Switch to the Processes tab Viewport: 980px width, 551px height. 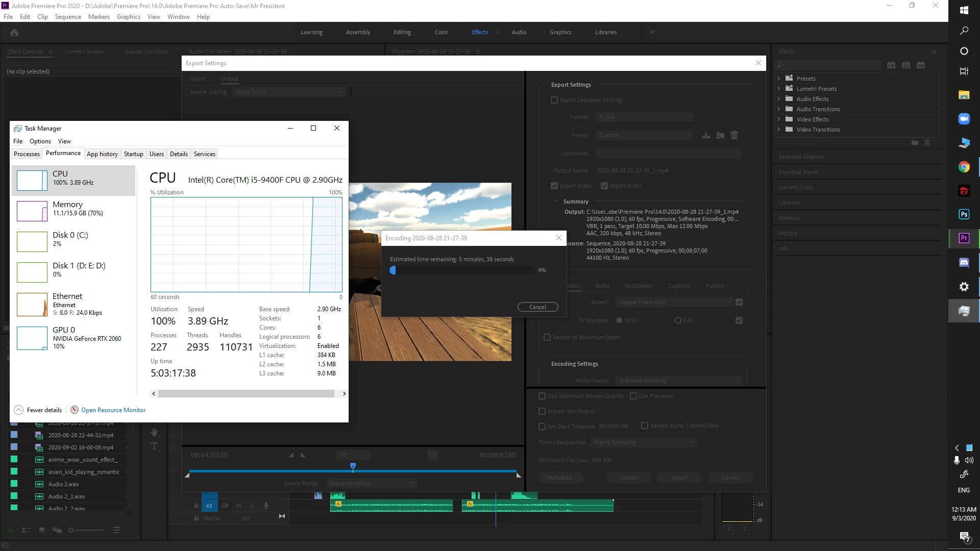click(27, 154)
